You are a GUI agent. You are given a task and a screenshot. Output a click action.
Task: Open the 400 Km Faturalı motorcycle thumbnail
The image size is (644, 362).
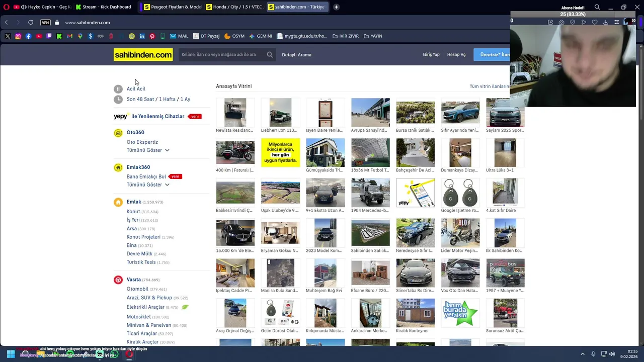[235, 153]
